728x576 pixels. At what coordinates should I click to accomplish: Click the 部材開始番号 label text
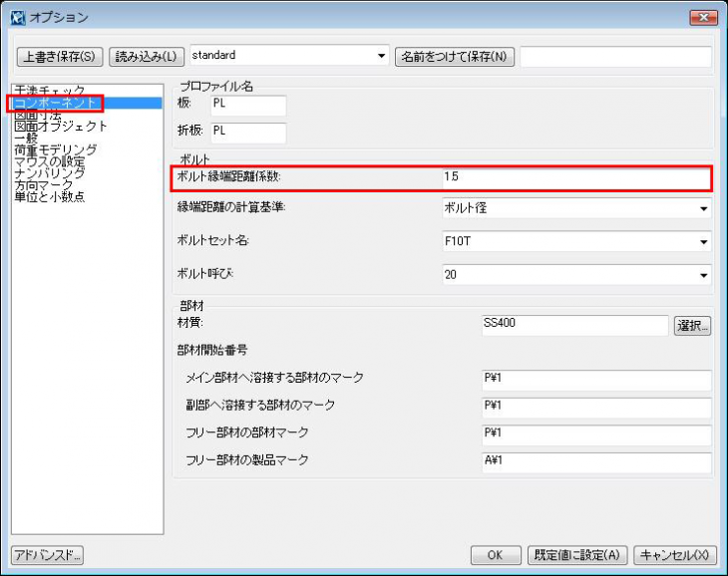click(212, 350)
